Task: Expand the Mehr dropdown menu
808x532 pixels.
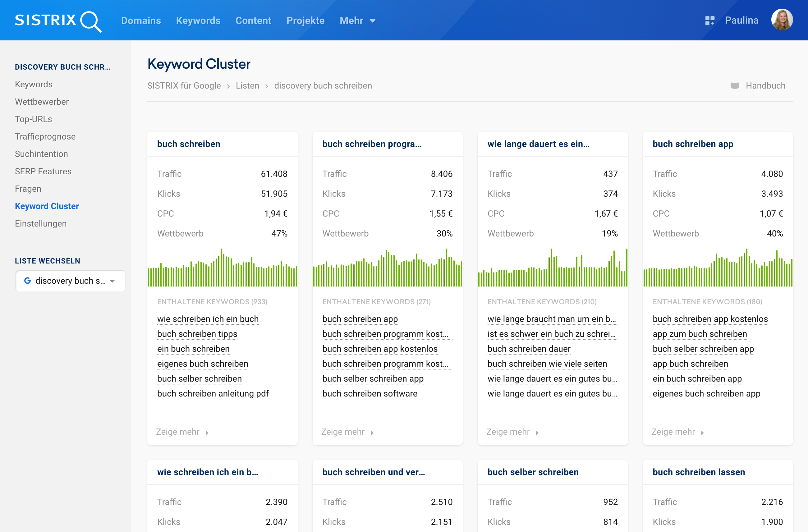Action: click(357, 21)
